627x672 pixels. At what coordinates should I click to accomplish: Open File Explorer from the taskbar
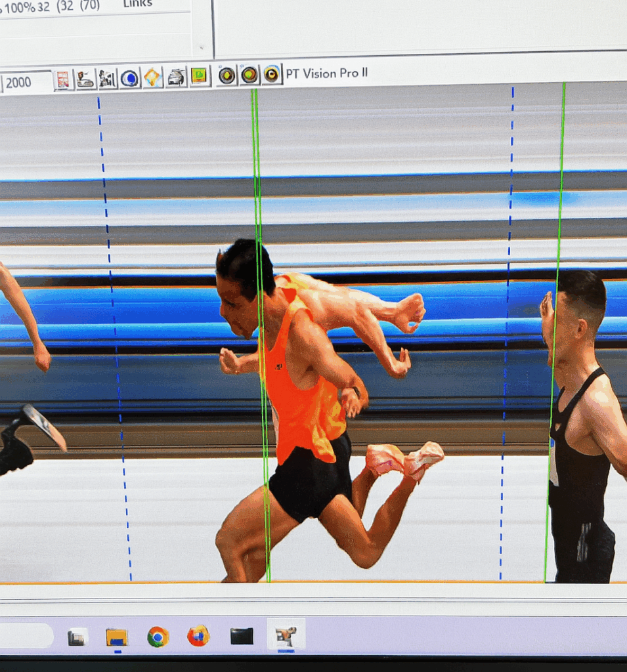(x=117, y=637)
